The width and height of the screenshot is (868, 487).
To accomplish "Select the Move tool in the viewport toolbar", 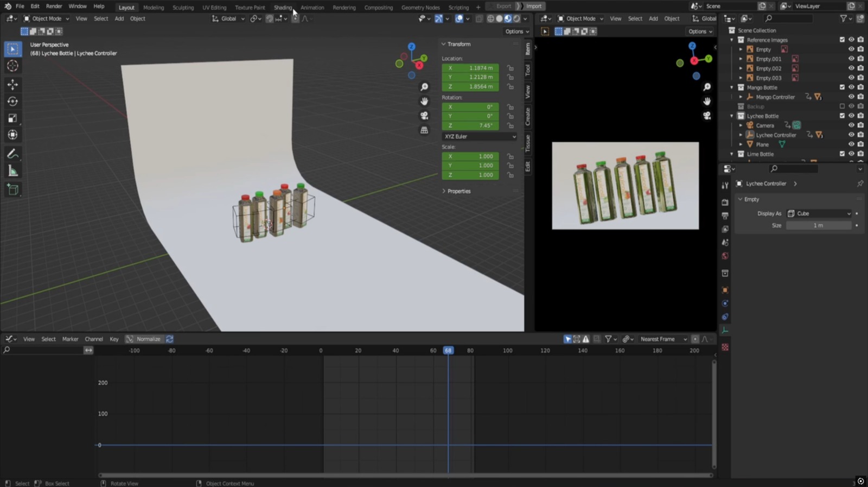I will pyautogui.click(x=12, y=84).
